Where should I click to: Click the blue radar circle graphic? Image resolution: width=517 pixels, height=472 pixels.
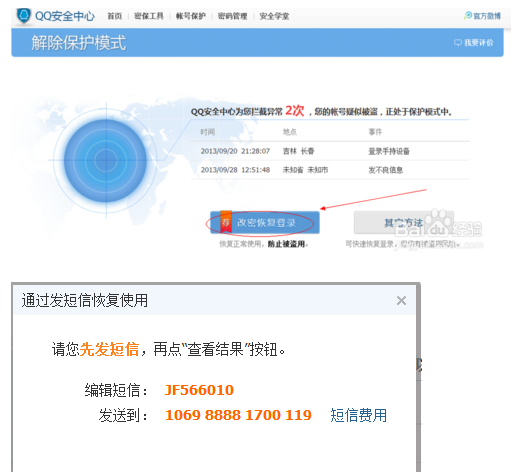pos(106,160)
